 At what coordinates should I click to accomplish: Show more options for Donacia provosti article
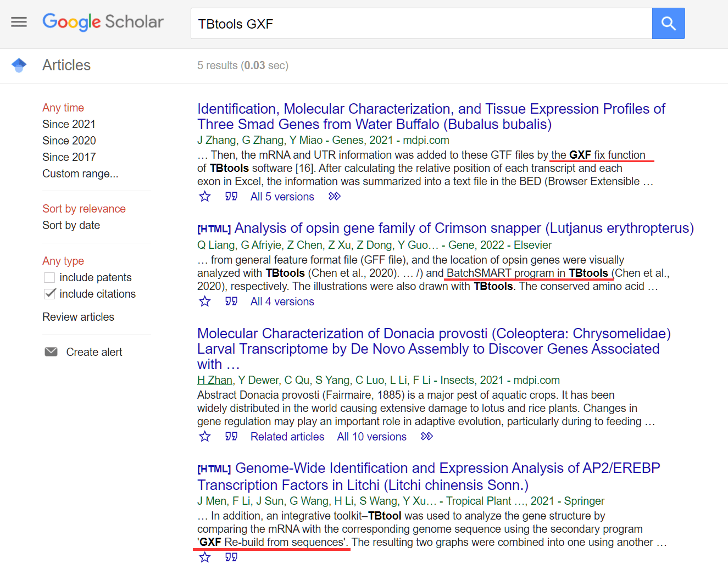coord(426,437)
